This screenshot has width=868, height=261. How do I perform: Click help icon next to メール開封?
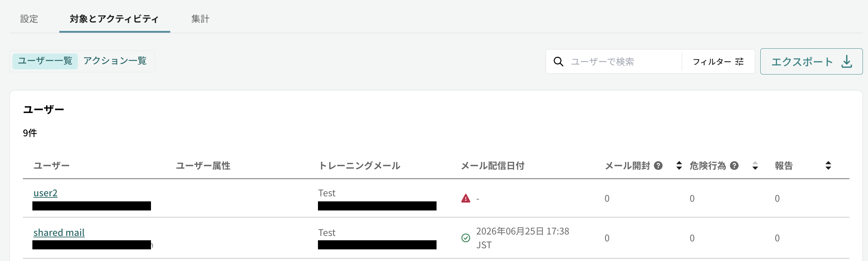point(658,166)
